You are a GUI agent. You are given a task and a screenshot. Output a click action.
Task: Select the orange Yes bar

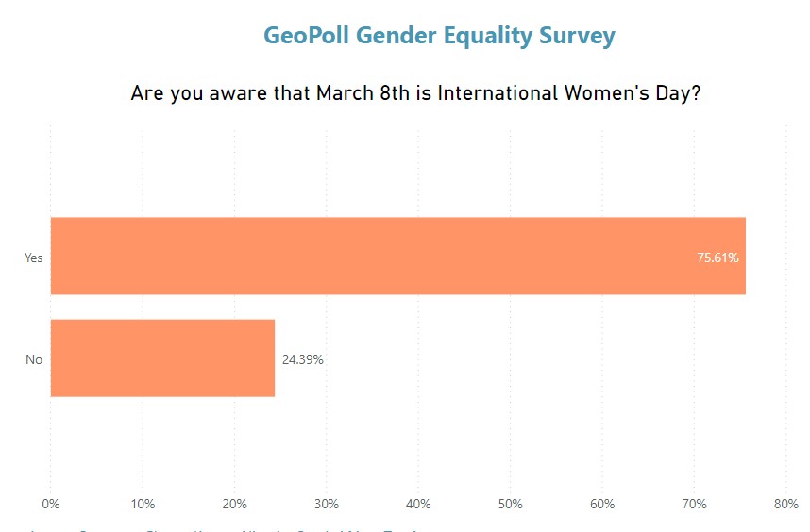(397, 256)
